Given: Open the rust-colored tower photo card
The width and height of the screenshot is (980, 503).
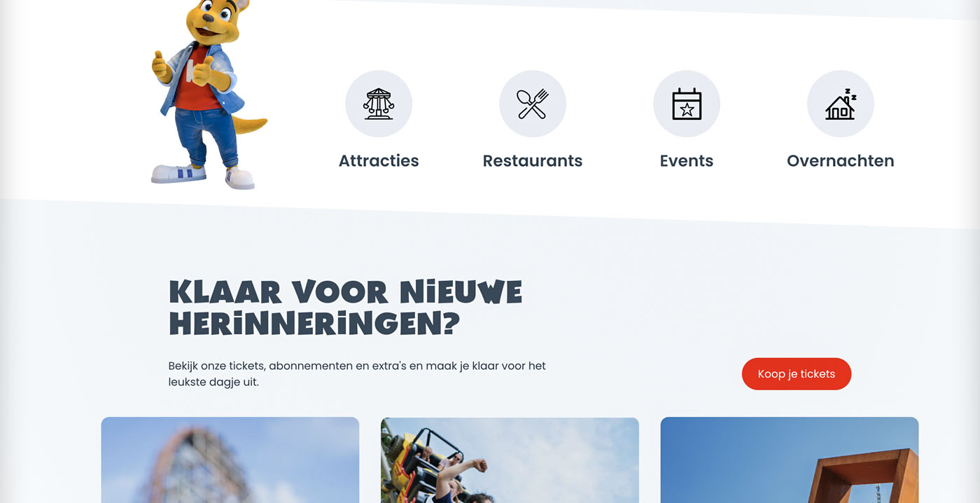Looking at the screenshot, I should point(790,460).
